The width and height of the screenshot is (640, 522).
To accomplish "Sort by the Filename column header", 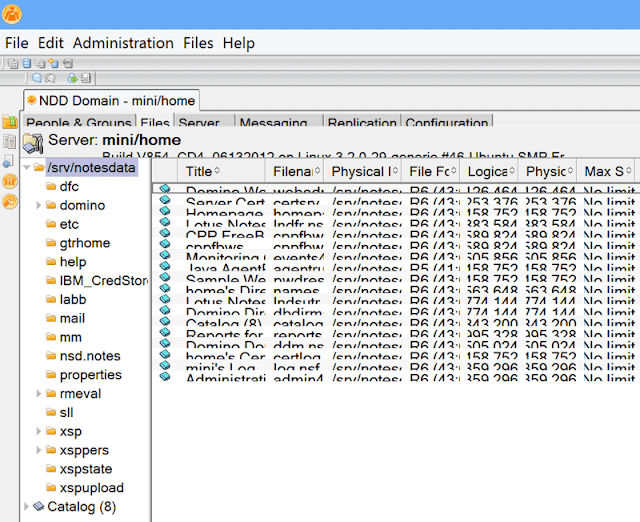I will point(294,171).
